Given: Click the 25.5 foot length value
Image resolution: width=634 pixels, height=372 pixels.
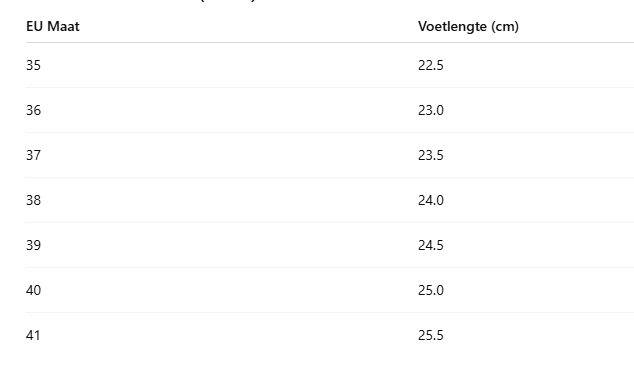Looking at the screenshot, I should [x=431, y=335].
